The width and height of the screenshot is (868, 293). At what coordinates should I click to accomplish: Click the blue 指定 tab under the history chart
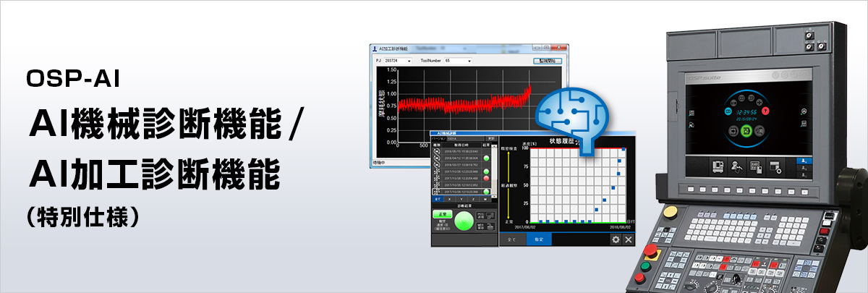tap(539, 239)
